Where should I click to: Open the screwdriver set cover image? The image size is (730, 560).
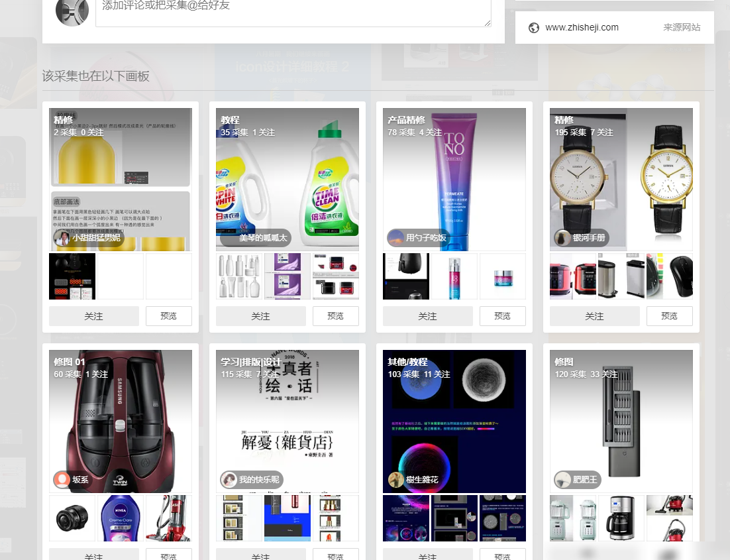621,421
